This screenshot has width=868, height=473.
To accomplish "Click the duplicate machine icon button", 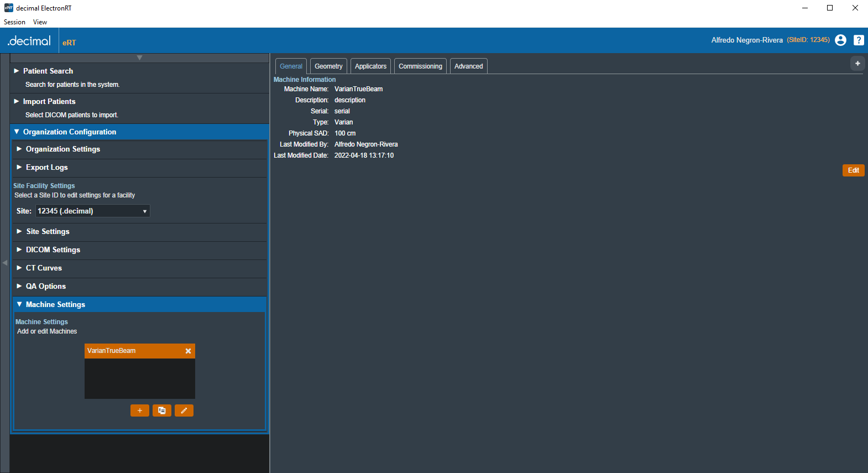I will pyautogui.click(x=162, y=410).
